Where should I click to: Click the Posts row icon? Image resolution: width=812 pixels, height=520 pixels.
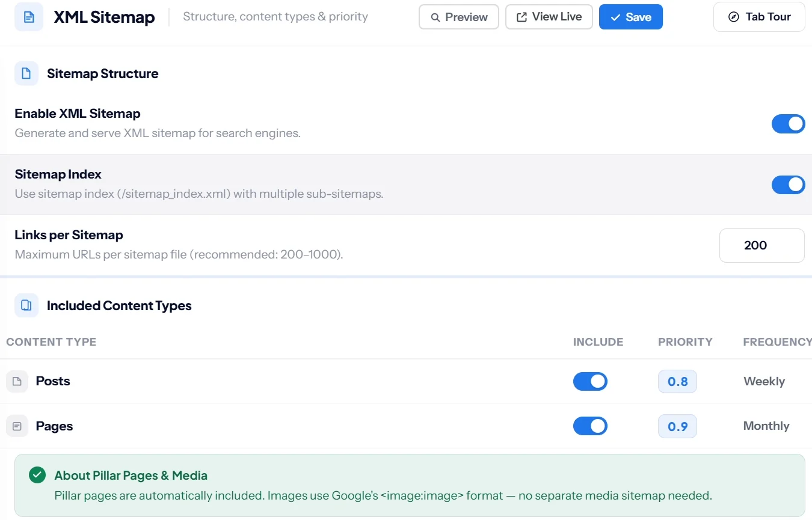[17, 381]
